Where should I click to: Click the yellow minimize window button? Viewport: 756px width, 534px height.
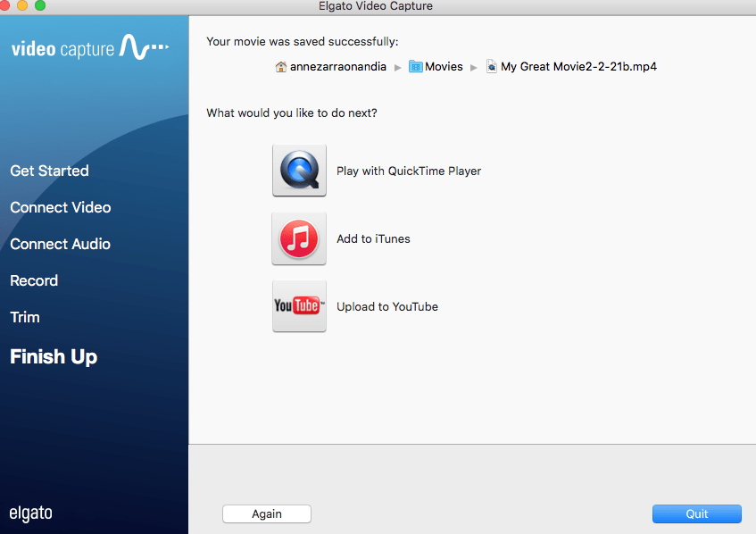click(x=22, y=4)
